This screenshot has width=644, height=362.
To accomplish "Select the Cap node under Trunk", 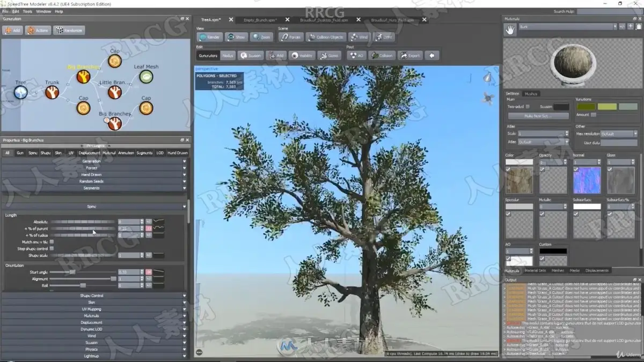I will (x=83, y=108).
